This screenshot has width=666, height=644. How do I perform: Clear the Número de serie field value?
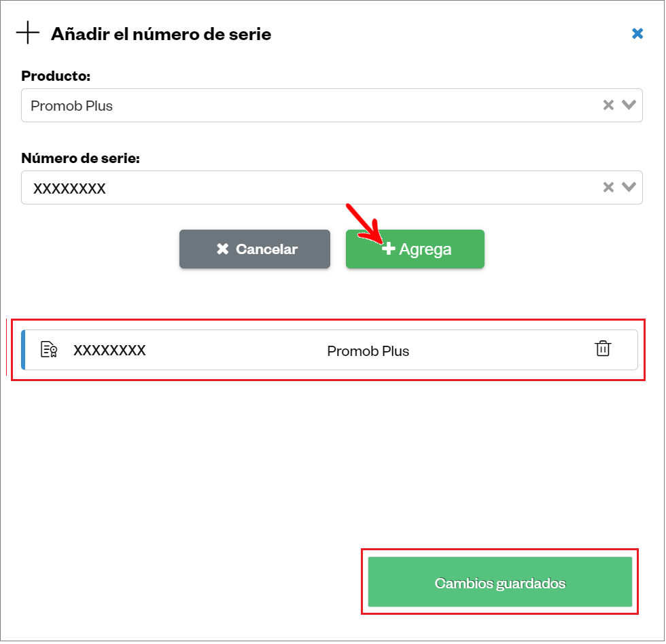608,187
